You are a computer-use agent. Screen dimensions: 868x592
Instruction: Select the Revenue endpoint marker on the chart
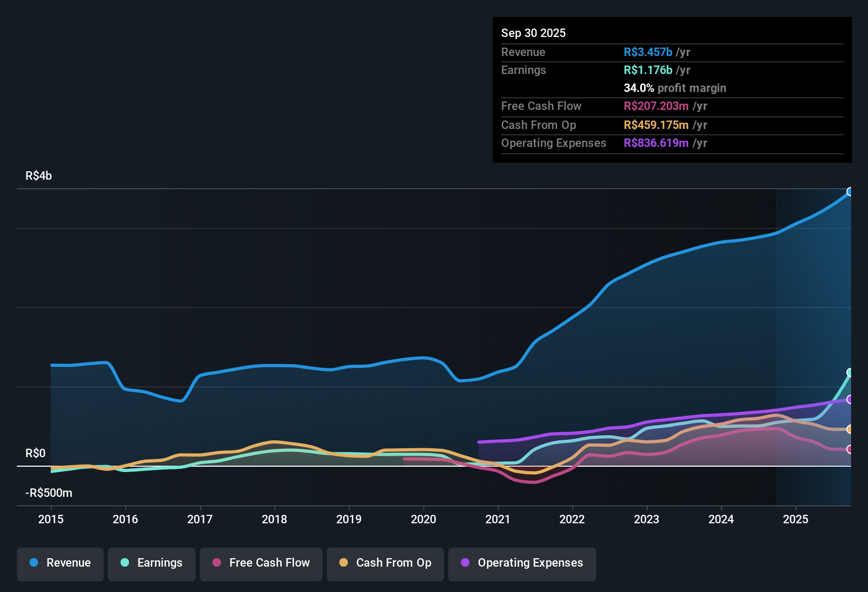(x=850, y=191)
